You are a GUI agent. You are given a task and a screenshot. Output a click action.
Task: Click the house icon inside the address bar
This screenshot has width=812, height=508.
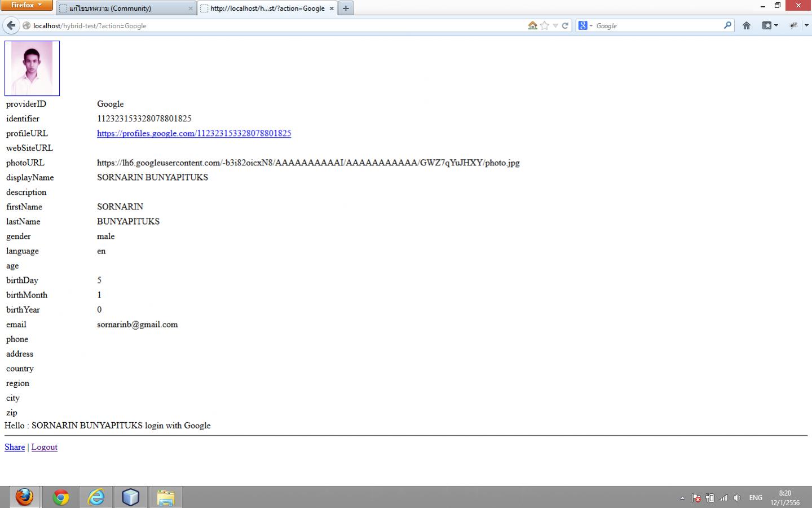[x=532, y=25]
